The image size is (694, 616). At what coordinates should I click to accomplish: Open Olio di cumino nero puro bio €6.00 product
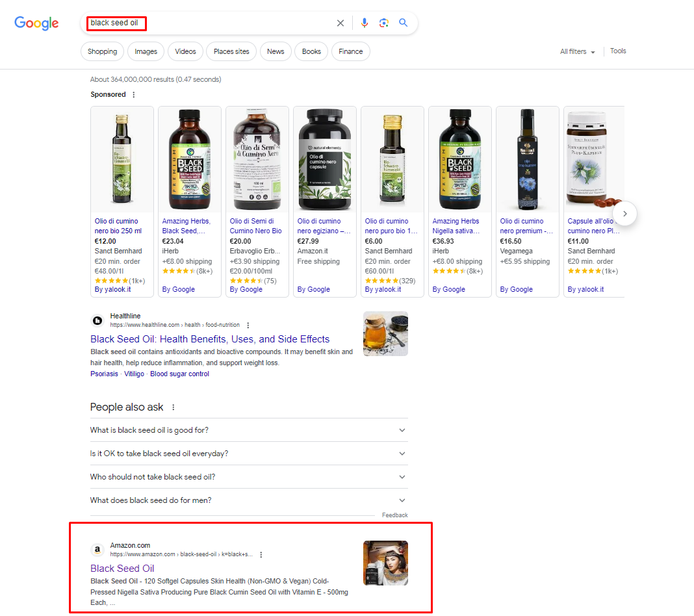pos(391,225)
